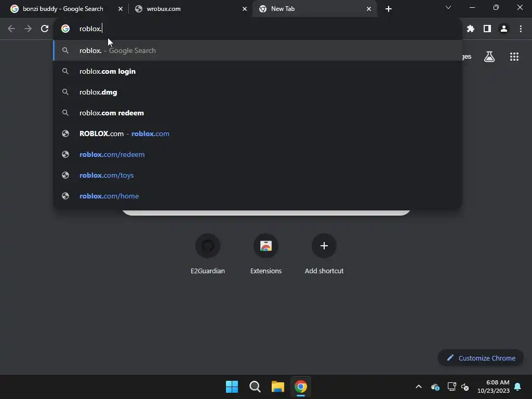Open the Google apps grid
The height and width of the screenshot is (399, 532).
(514, 57)
